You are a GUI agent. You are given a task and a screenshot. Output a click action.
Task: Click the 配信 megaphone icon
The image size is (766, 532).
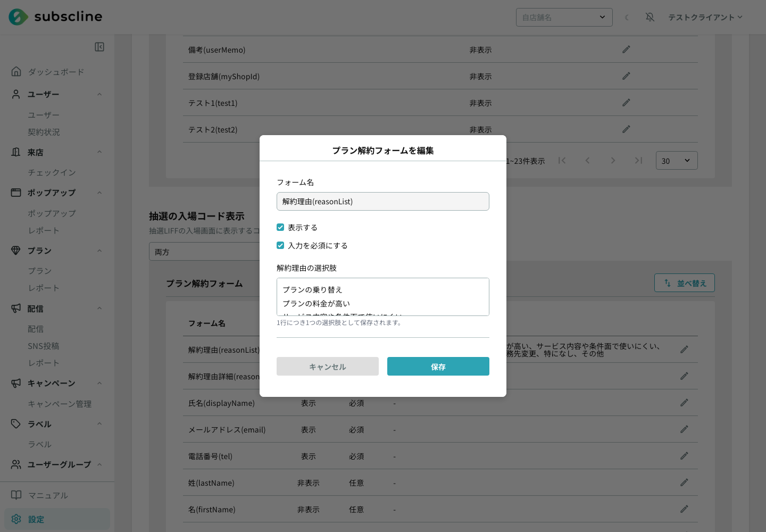click(x=16, y=308)
